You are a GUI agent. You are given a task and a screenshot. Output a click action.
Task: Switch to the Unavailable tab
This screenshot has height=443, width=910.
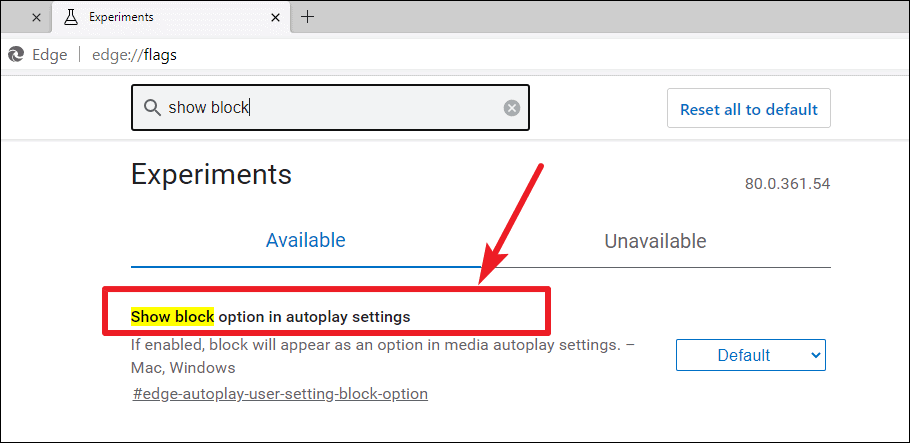655,240
